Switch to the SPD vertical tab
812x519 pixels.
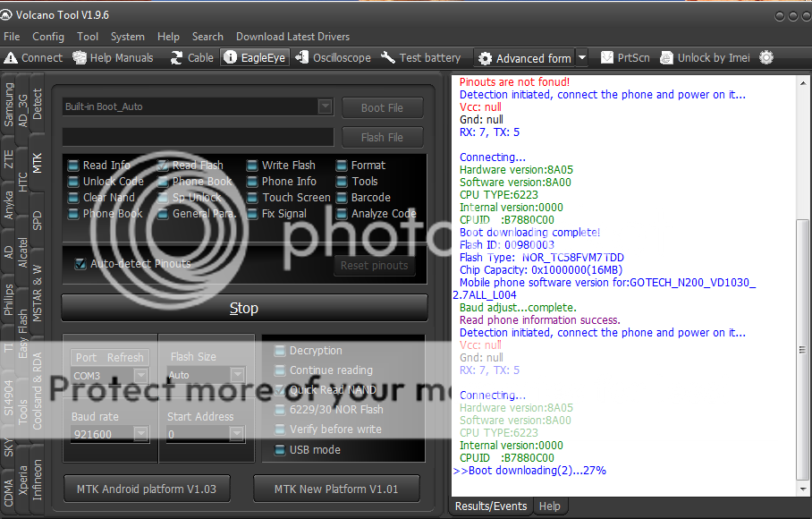click(37, 220)
